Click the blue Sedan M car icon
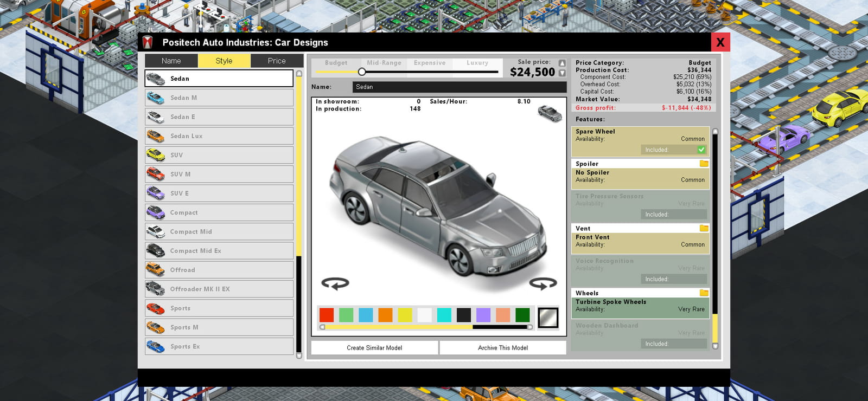Screen dimensions: 868x401 coord(156,98)
